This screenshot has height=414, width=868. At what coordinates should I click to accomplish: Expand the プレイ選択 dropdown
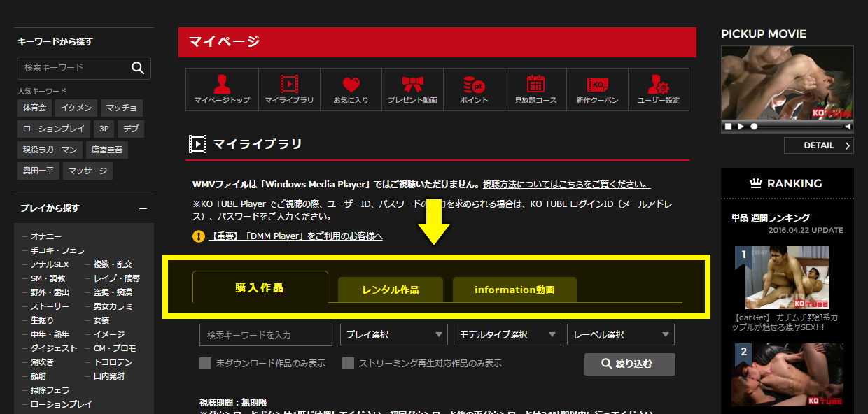pyautogui.click(x=394, y=335)
